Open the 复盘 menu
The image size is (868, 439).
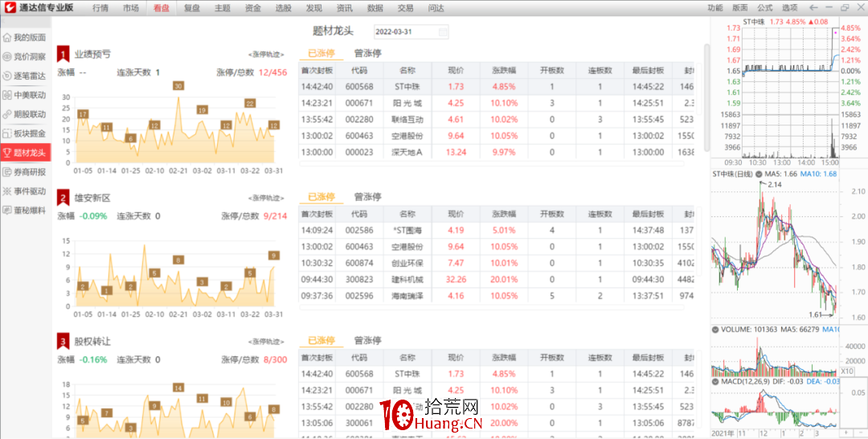pos(192,8)
